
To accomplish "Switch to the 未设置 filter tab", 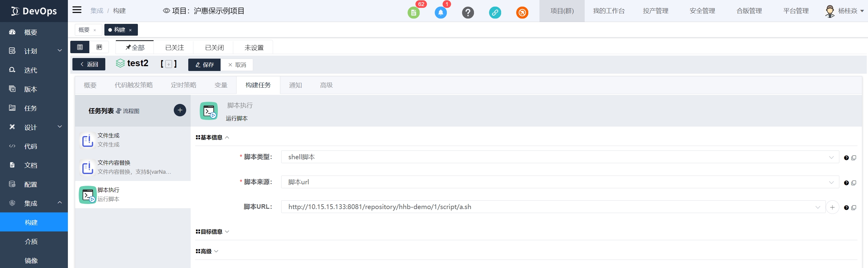I will (254, 48).
